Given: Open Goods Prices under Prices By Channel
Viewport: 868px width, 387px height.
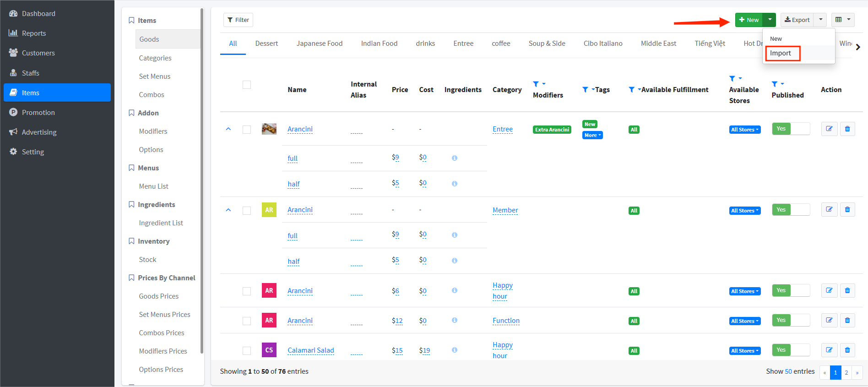Looking at the screenshot, I should [x=159, y=296].
